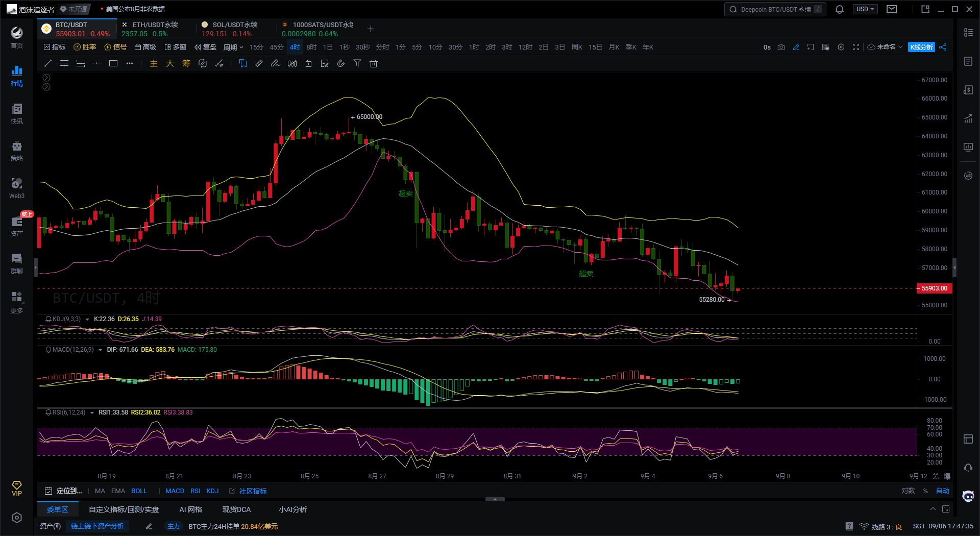Click the 定位到 date locator button
The width and height of the screenshot is (980, 536).
63,491
